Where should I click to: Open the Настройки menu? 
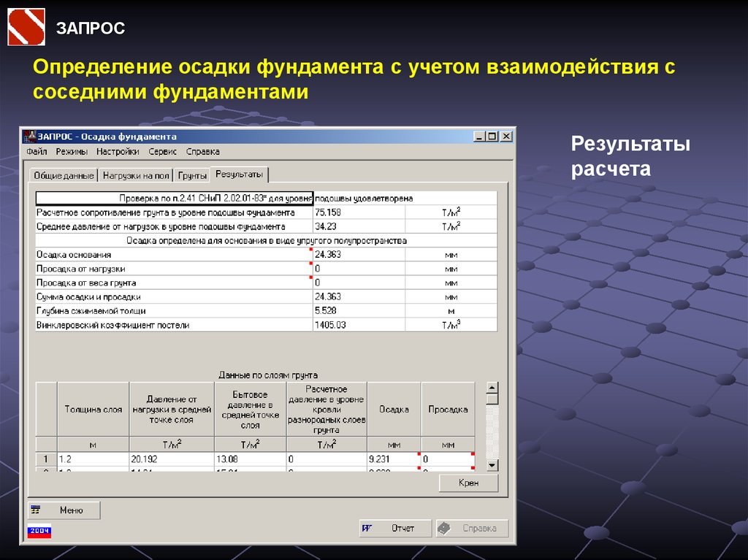(x=118, y=152)
